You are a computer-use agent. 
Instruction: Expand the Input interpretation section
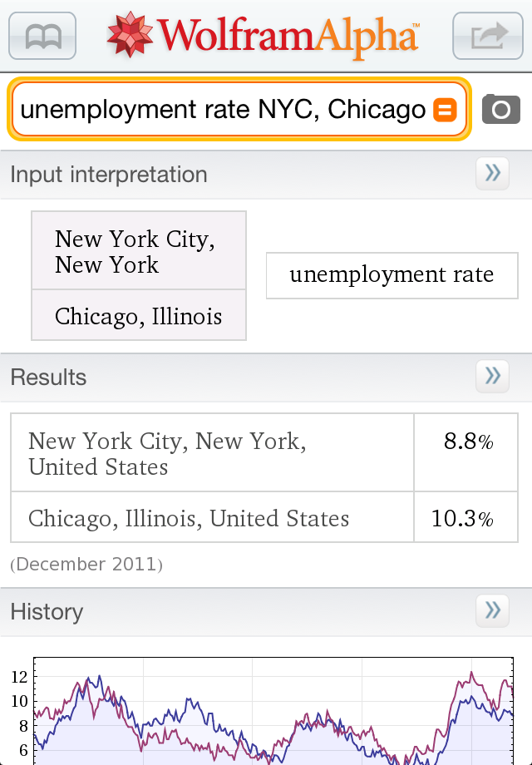[x=492, y=173]
